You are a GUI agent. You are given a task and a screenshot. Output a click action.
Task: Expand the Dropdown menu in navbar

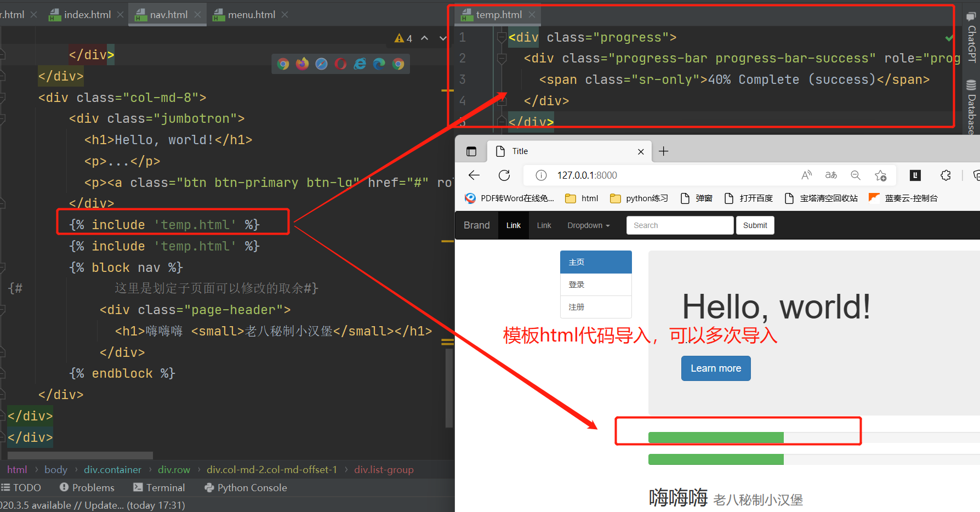pos(589,225)
